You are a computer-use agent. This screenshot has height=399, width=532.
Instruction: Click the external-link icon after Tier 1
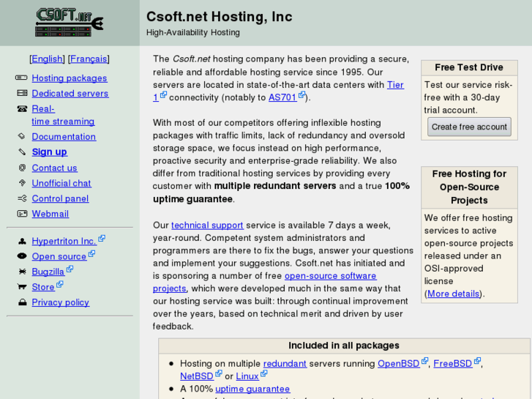pyautogui.click(x=163, y=94)
